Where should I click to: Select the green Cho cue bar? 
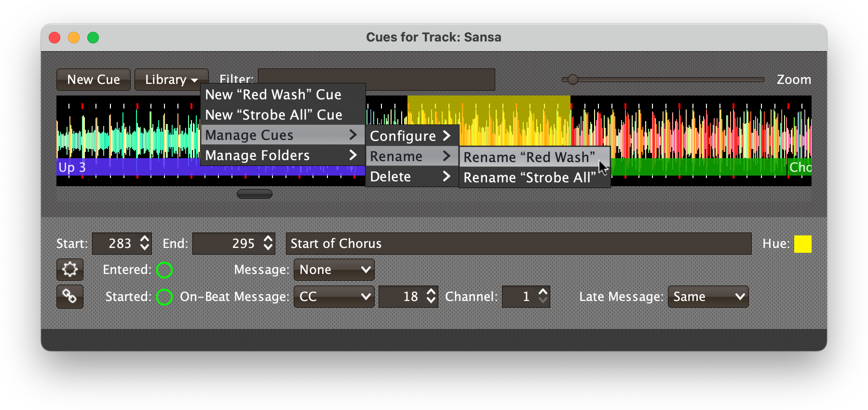800,167
